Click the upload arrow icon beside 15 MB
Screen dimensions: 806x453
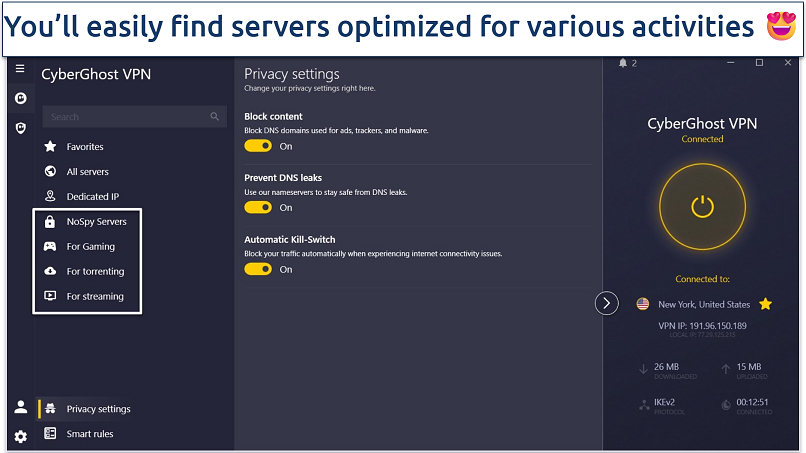point(725,369)
